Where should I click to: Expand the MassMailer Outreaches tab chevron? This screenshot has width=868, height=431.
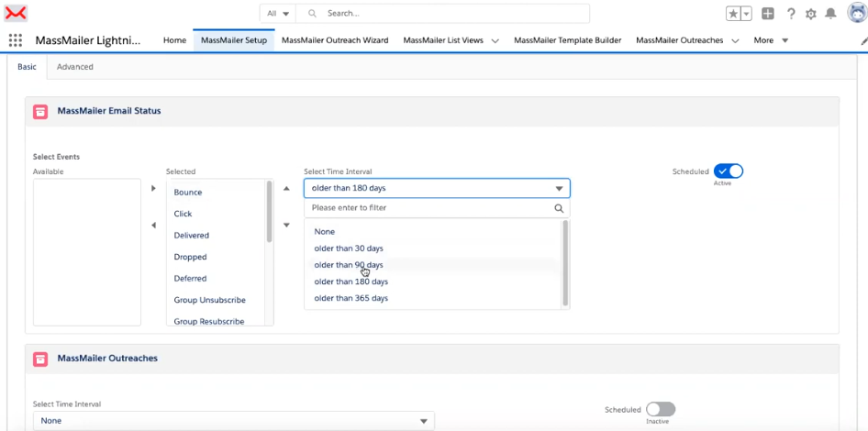pos(735,40)
